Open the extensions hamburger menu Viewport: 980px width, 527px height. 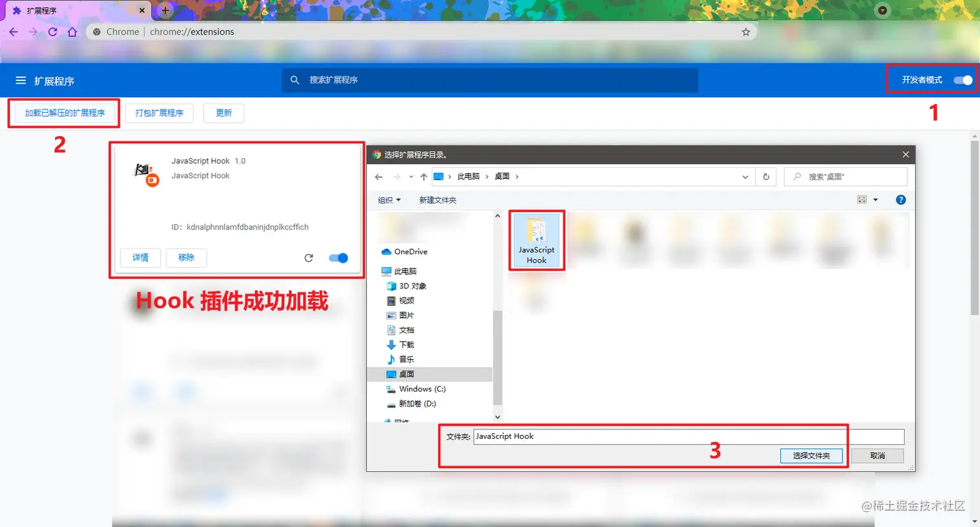[21, 80]
